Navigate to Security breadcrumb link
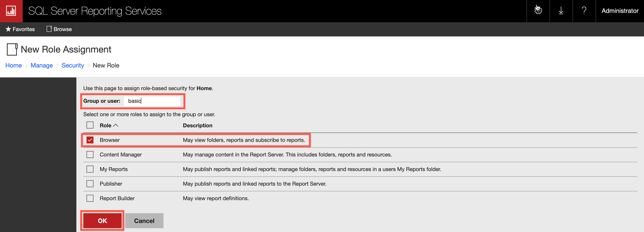Screen dimensions: 644x232 click(x=73, y=65)
